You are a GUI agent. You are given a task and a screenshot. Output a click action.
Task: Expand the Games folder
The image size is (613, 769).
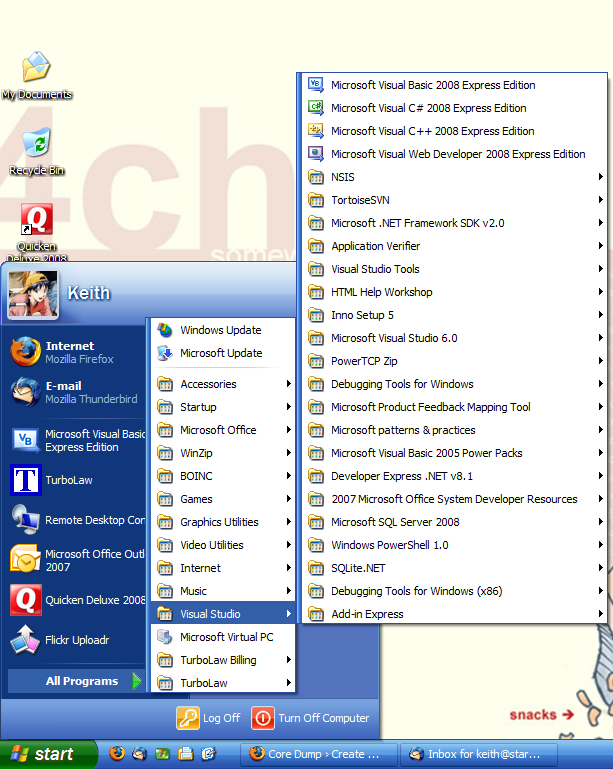(x=223, y=499)
